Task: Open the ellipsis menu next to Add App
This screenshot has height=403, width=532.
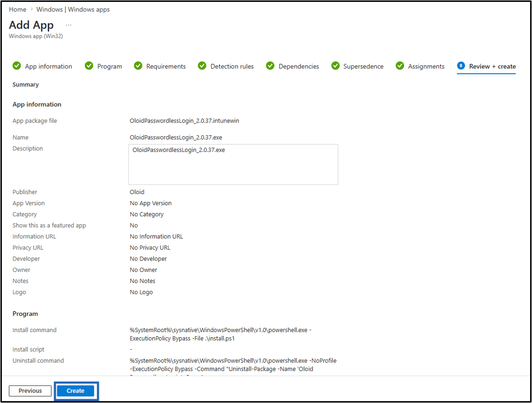Action: tap(69, 25)
